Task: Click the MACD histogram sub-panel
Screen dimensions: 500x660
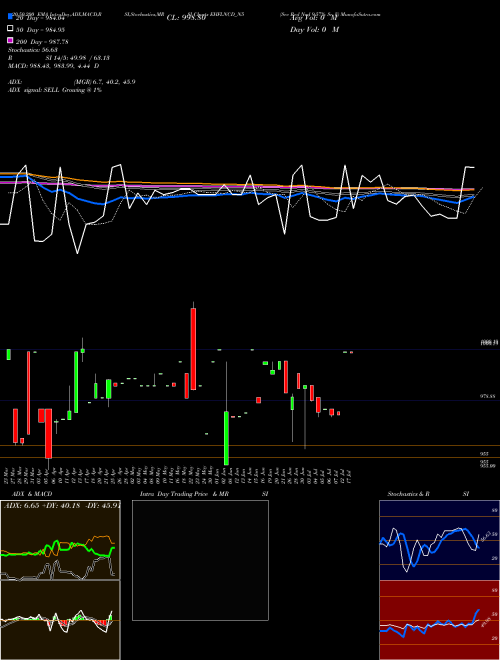Action: [x=60, y=620]
